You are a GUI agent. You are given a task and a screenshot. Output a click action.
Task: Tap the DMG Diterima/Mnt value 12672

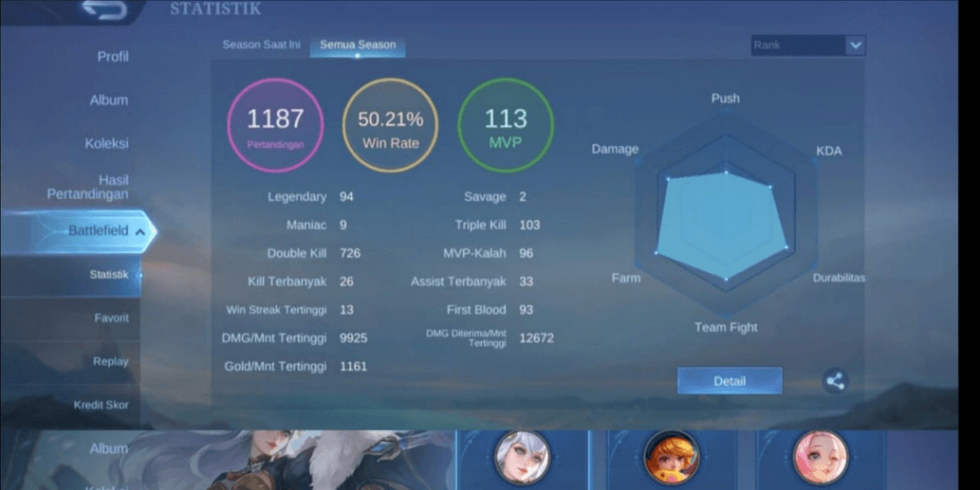(x=536, y=338)
